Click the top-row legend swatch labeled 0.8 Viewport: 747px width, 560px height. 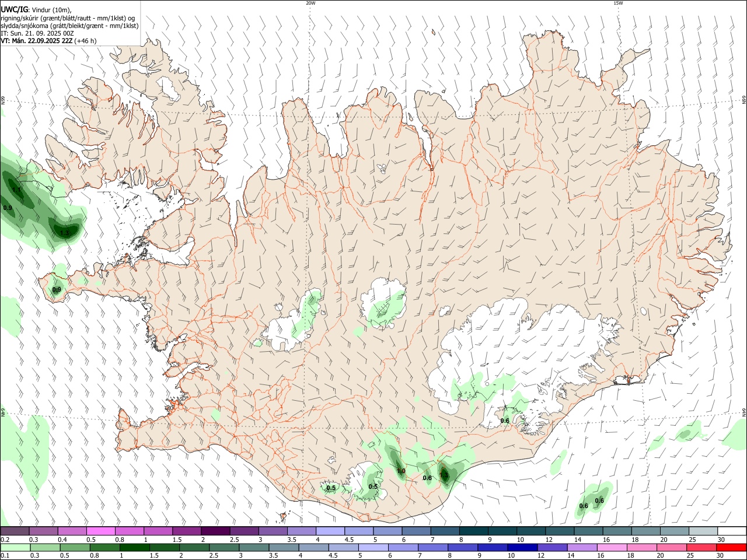click(x=129, y=531)
